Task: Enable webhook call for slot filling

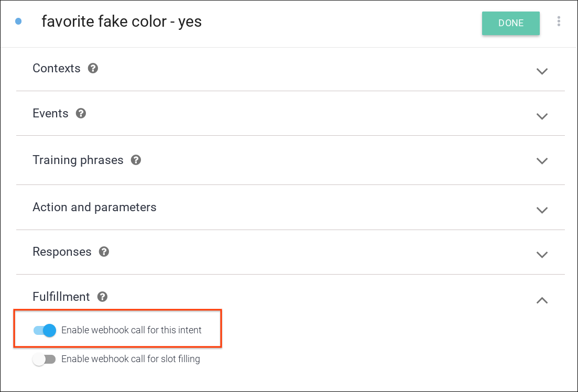Action: point(44,360)
